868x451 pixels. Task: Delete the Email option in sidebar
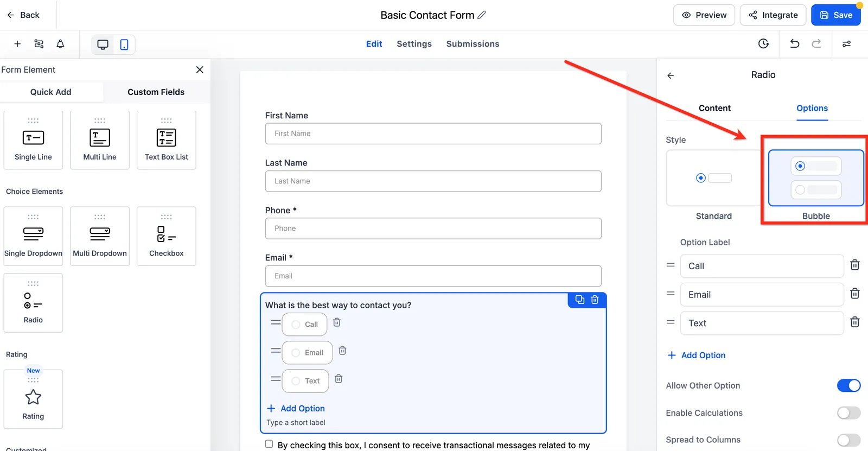pos(855,294)
